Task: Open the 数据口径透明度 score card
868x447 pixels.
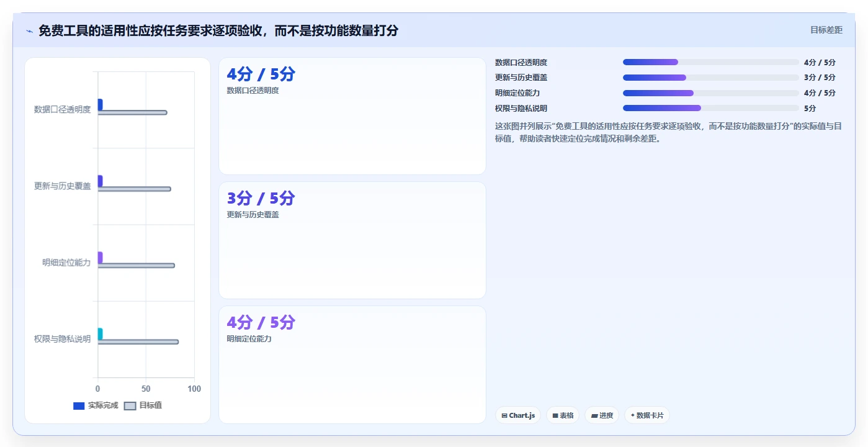Action: point(352,116)
